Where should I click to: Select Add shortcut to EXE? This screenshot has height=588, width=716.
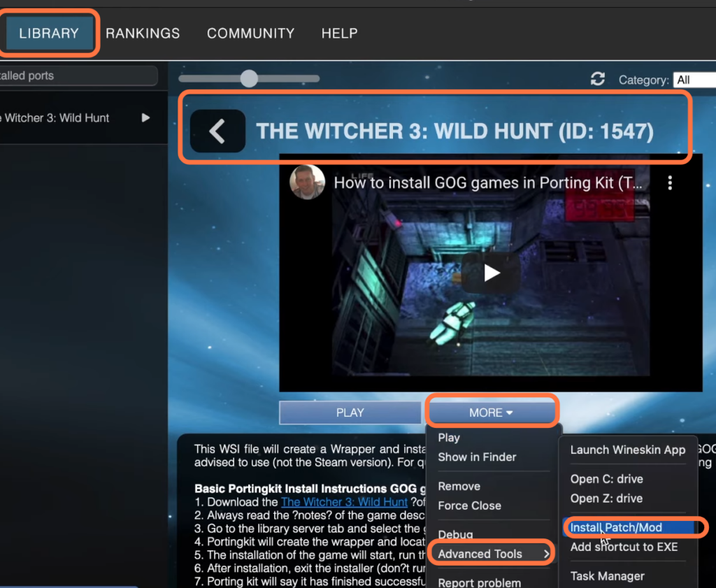click(624, 547)
